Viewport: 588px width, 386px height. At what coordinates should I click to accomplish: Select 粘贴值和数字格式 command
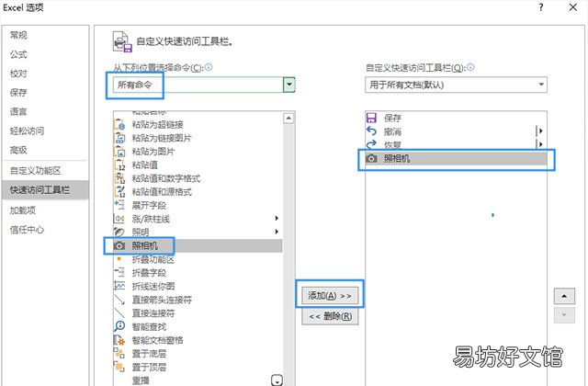pyautogui.click(x=198, y=178)
